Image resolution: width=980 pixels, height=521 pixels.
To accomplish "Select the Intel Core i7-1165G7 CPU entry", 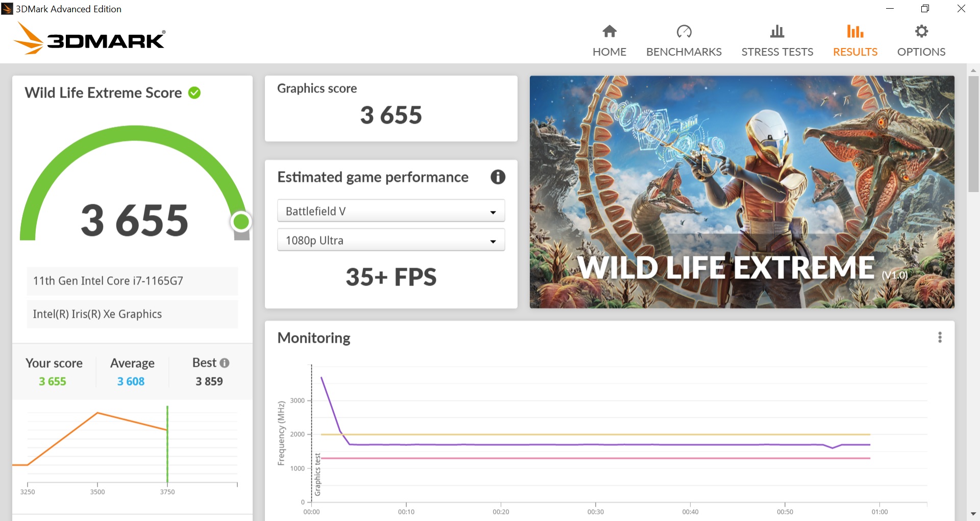I will coord(132,281).
